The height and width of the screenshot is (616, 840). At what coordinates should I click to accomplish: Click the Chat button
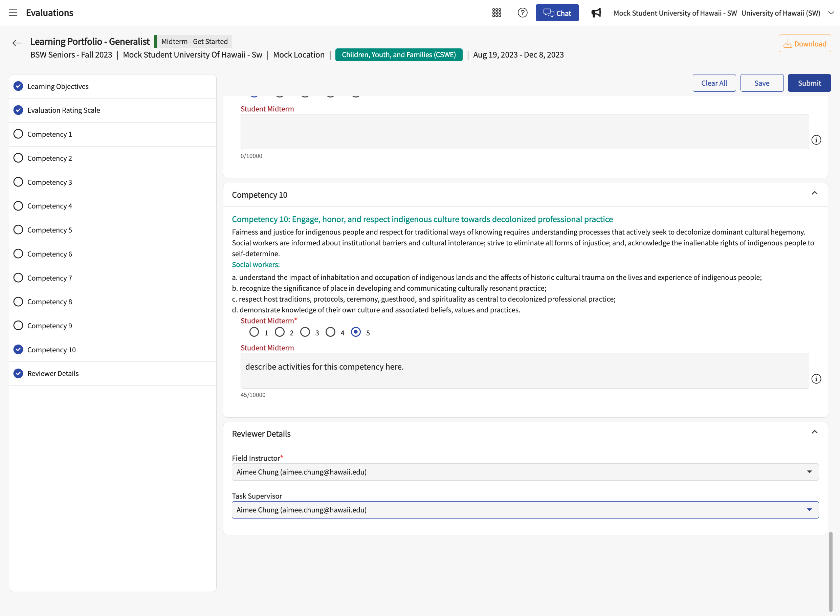[x=557, y=13]
